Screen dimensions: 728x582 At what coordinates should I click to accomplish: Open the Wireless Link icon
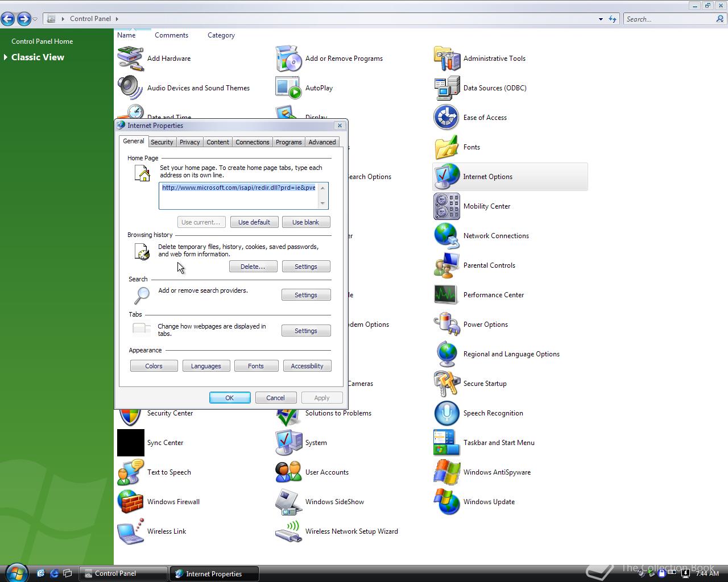coord(130,531)
